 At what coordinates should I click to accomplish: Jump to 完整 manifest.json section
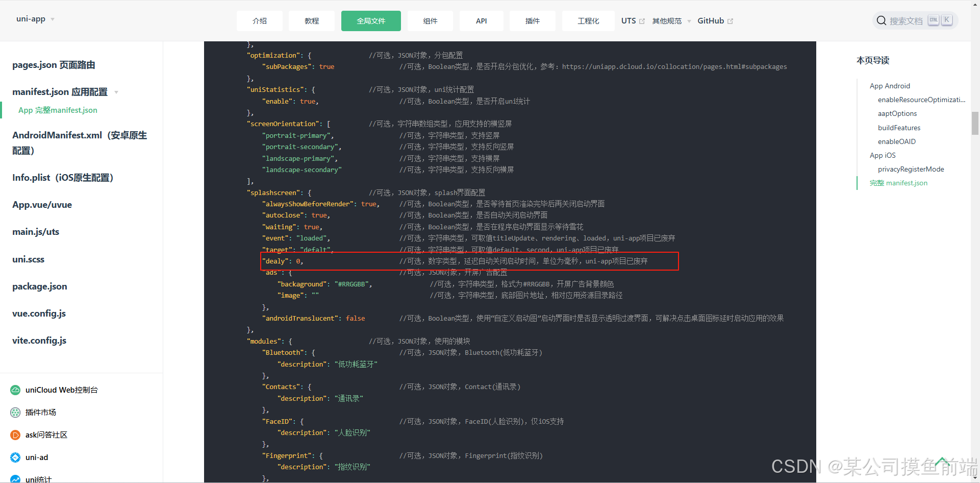point(898,183)
